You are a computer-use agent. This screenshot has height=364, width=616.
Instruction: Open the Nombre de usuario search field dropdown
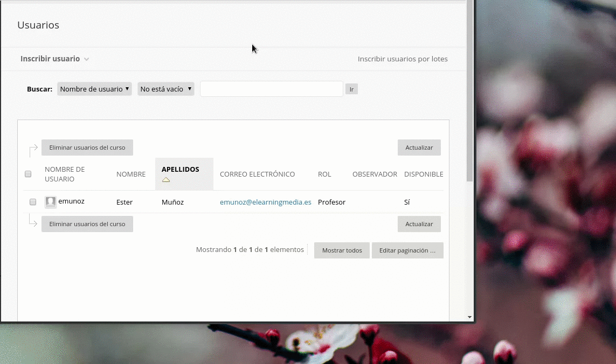point(94,89)
